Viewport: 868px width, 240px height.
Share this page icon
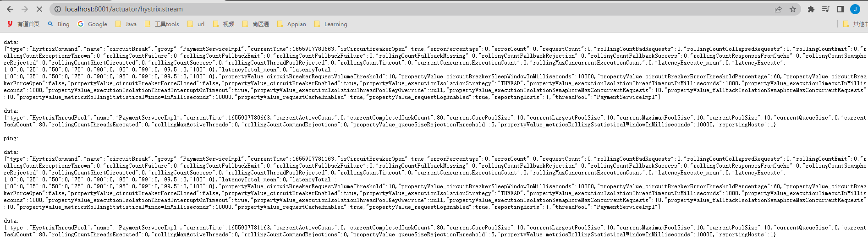(x=778, y=9)
